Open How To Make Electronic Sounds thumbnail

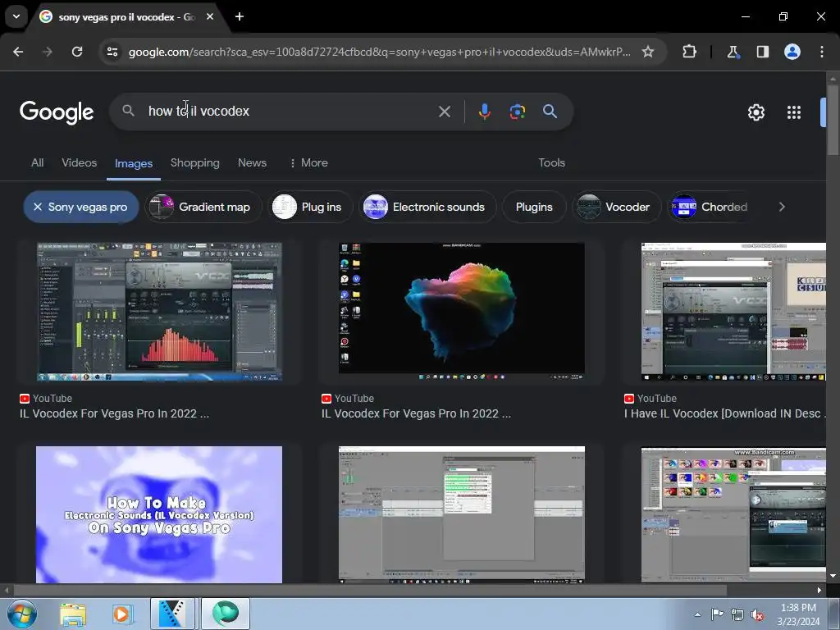pos(159,514)
